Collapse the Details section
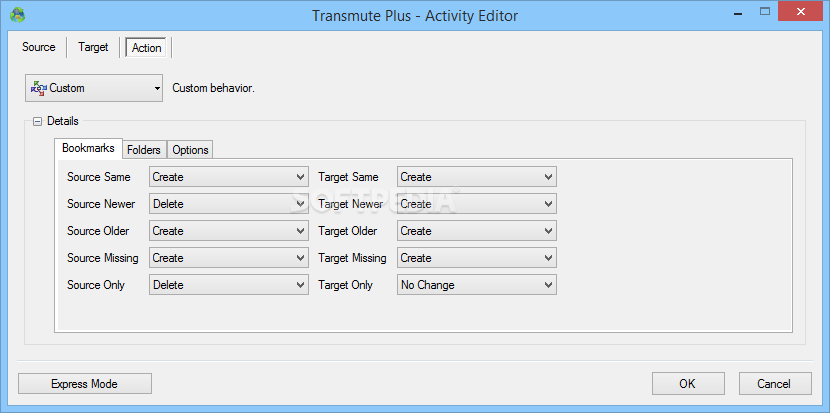830x413 pixels. [37, 121]
